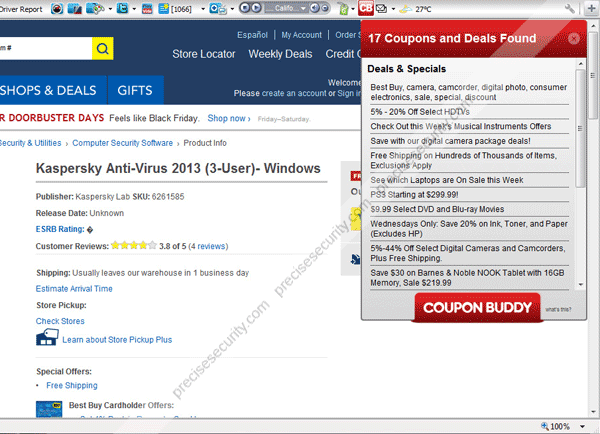This screenshot has width=600, height=434.
Task: Click the yellow search magnifier button
Action: [x=103, y=49]
